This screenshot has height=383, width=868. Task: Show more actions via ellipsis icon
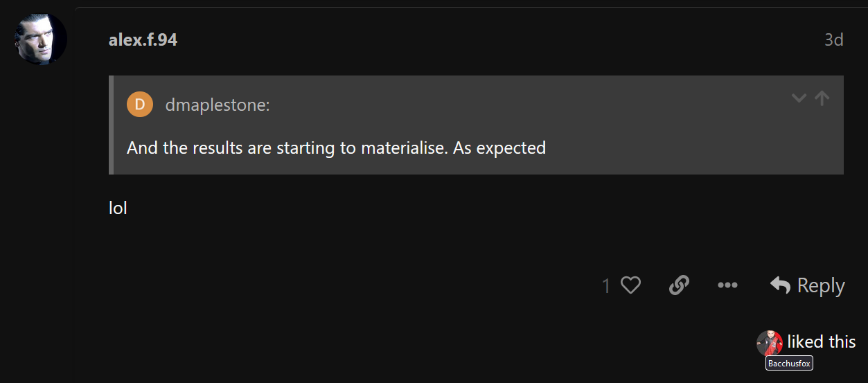[x=727, y=285]
